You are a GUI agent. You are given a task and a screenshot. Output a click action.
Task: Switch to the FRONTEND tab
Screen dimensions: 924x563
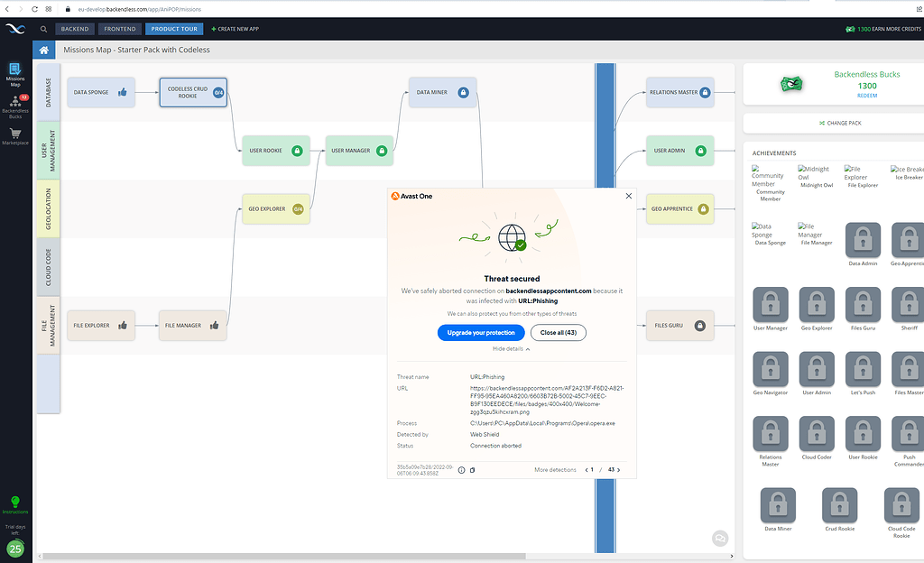120,29
